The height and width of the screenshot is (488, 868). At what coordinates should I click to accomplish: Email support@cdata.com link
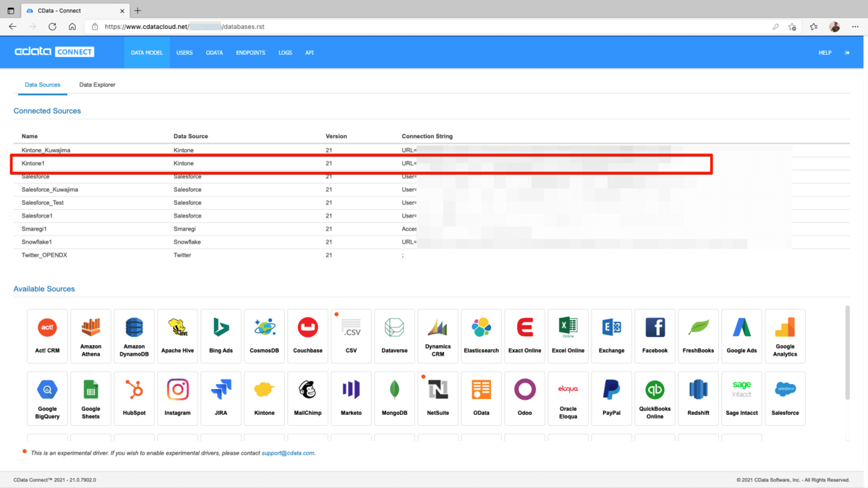tap(288, 453)
